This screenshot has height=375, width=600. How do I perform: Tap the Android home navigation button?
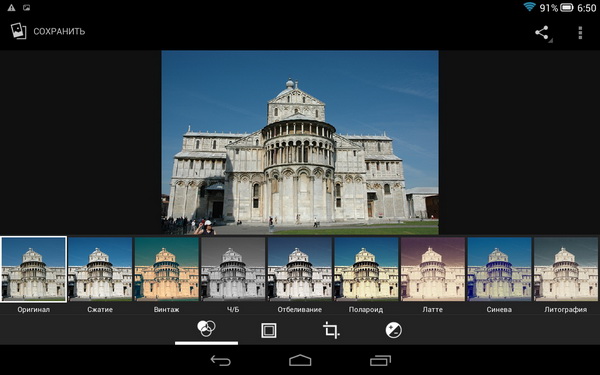click(300, 360)
